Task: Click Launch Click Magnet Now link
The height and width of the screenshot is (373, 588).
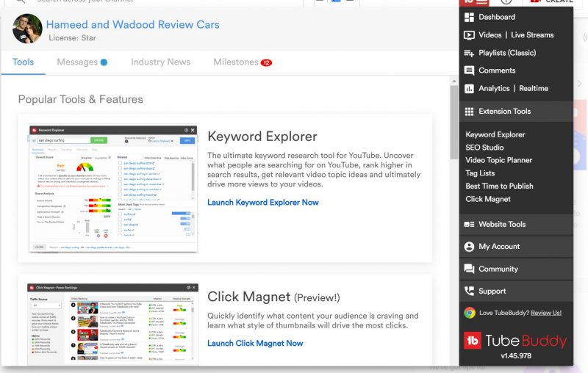Action: point(254,343)
